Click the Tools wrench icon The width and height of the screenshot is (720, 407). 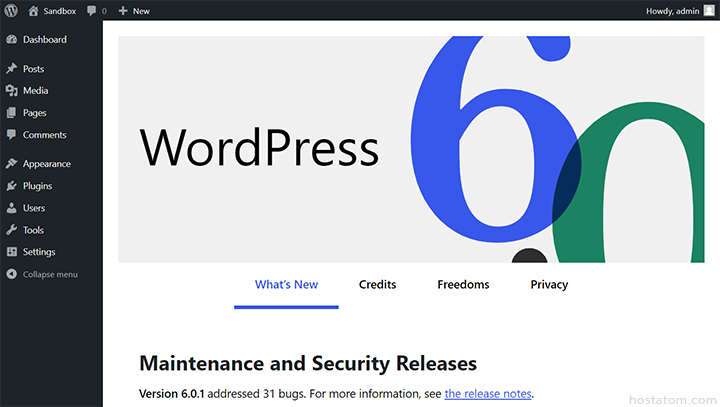click(11, 230)
